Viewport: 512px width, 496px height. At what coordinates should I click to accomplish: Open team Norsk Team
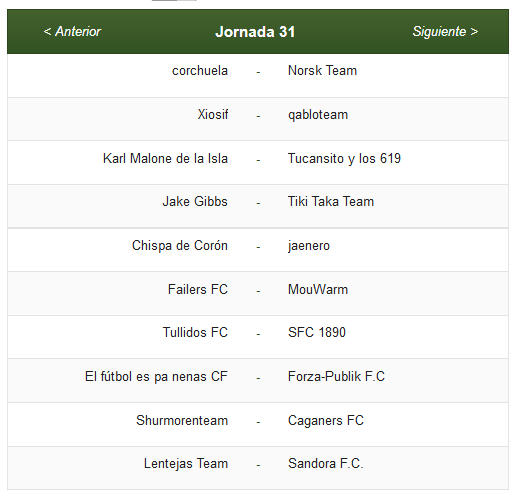pyautogui.click(x=322, y=71)
